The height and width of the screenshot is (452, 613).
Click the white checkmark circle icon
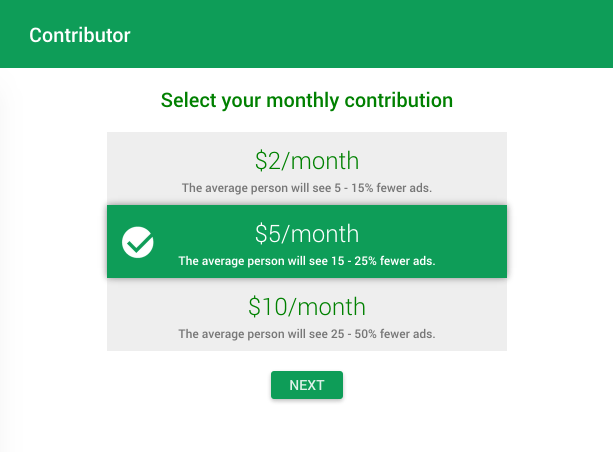(138, 242)
